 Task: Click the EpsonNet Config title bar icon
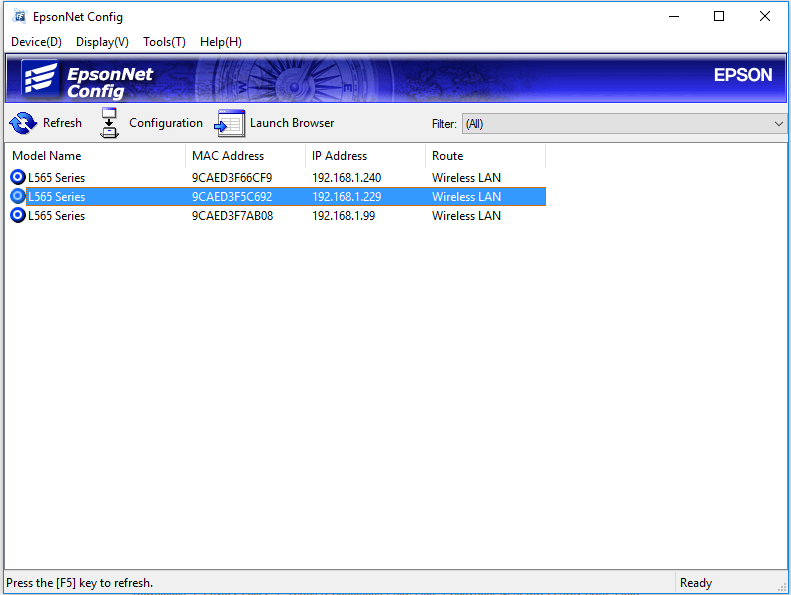pos(20,16)
